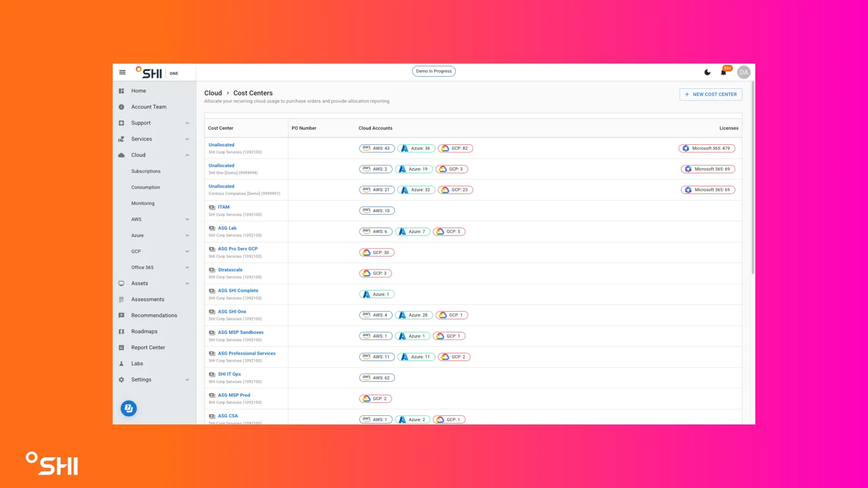The height and width of the screenshot is (488, 868).
Task: Click the GCP: 23 chip
Action: (x=456, y=190)
